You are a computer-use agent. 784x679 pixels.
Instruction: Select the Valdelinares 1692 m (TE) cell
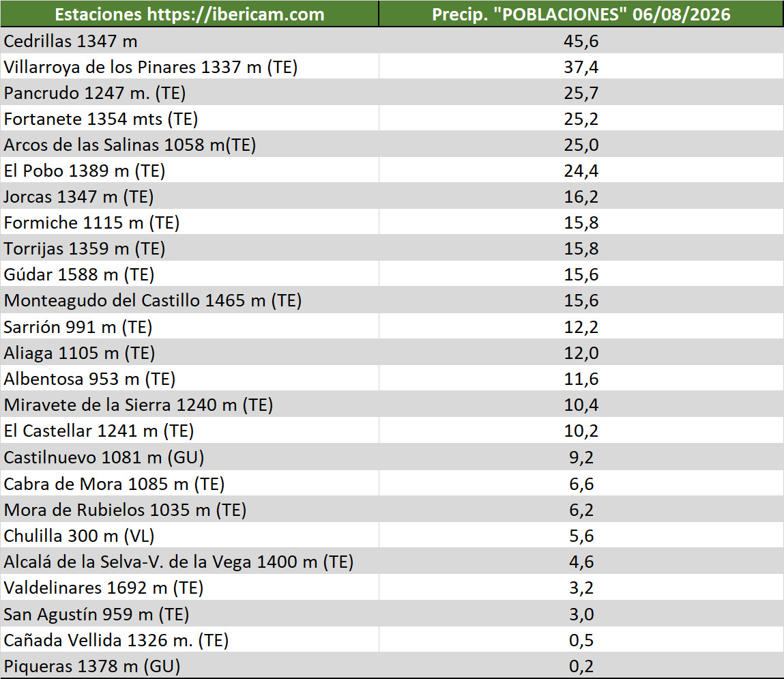pos(190,588)
